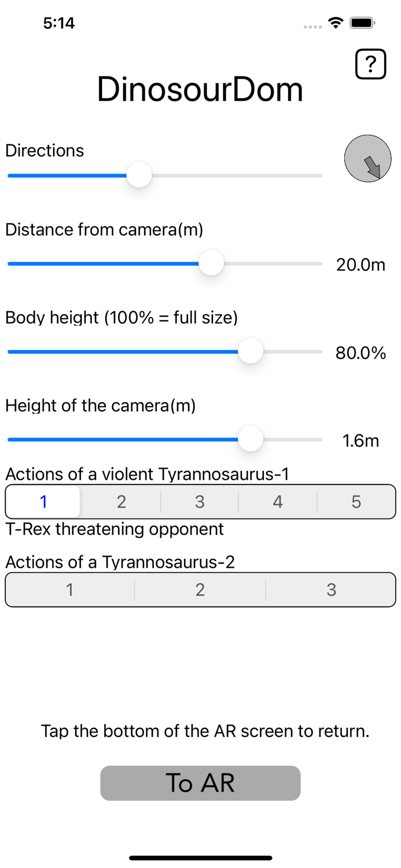Tap the T-Rex threatening opponent label
The width and height of the screenshot is (401, 868).
[x=114, y=529]
